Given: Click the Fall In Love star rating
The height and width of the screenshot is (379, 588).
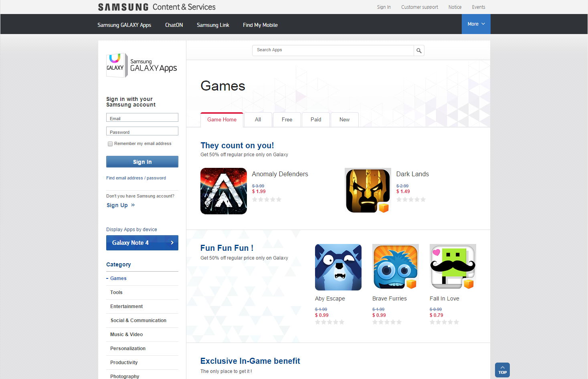Looking at the screenshot, I should coord(444,322).
